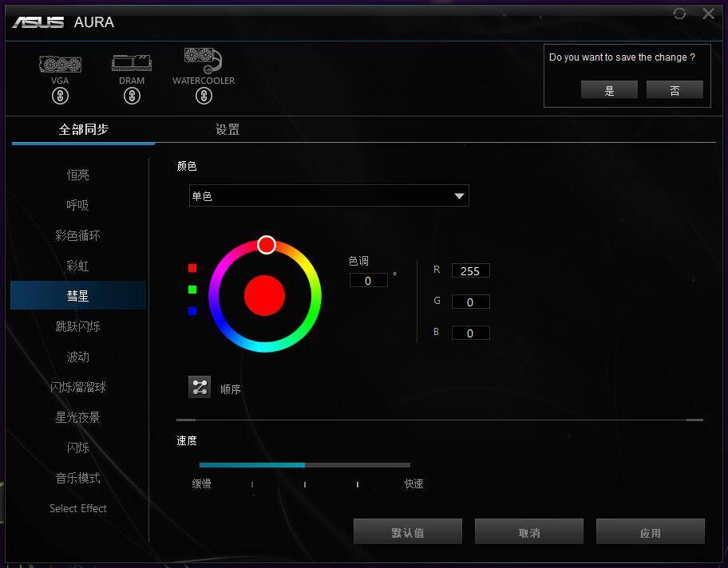Select the 呼吸 breathing effect
The height and width of the screenshot is (568, 728).
[78, 205]
